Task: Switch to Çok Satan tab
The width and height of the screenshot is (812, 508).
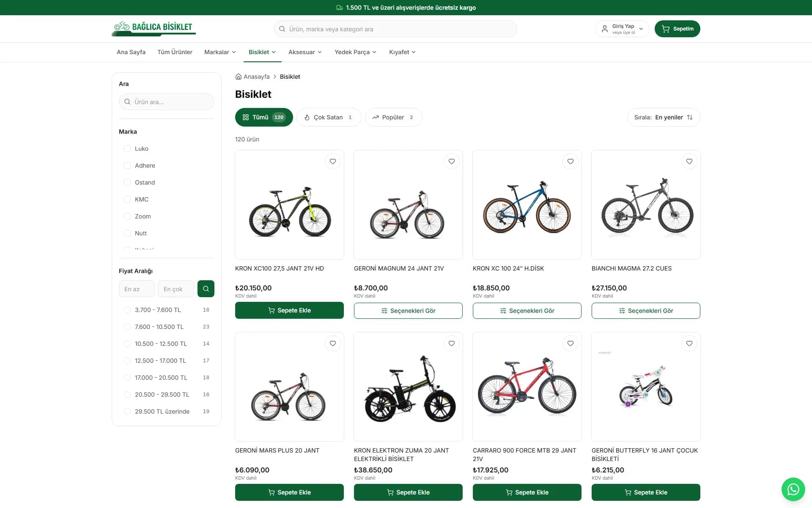Action: click(329, 117)
